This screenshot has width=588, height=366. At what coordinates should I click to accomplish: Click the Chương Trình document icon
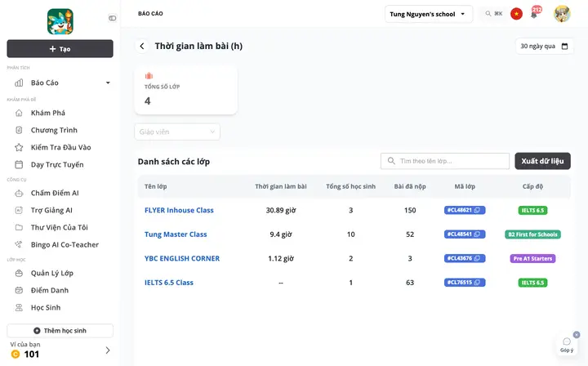[x=19, y=130]
